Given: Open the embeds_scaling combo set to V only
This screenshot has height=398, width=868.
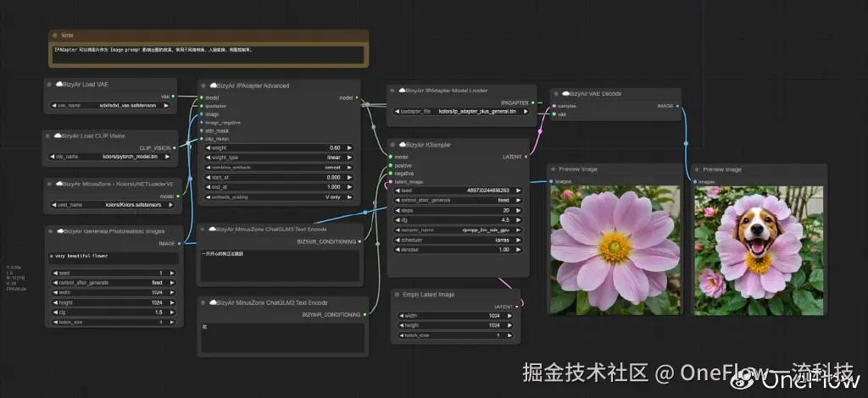Looking at the screenshot, I should click(279, 196).
